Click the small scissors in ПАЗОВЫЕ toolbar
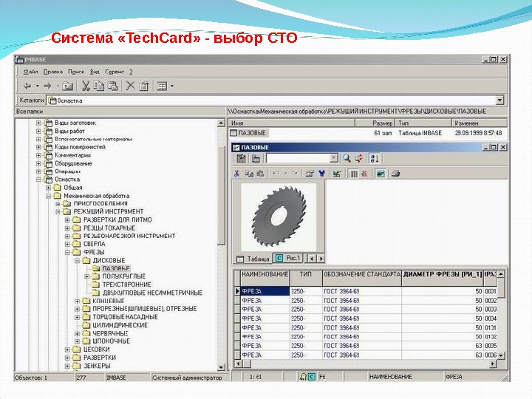This screenshot has width=532, height=399. 237,174
